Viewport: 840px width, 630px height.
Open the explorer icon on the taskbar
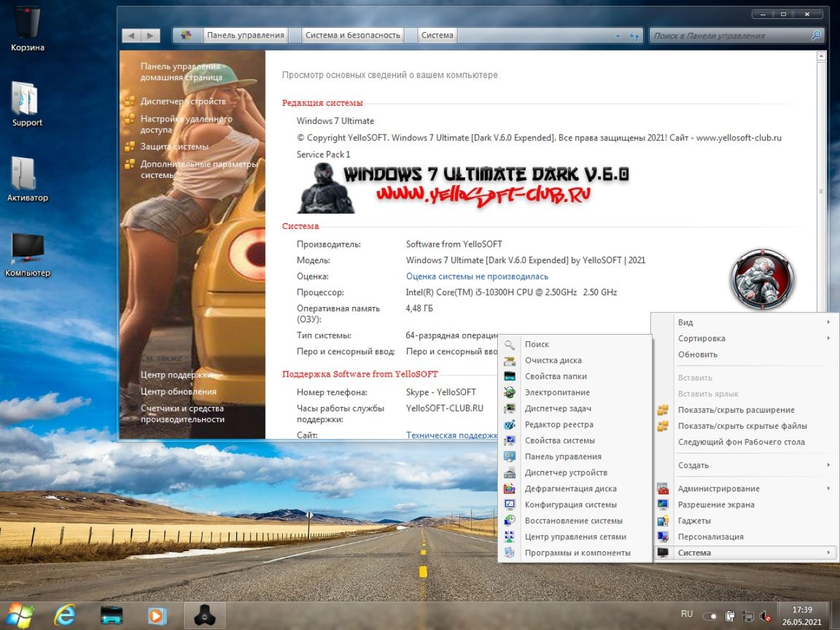112,616
